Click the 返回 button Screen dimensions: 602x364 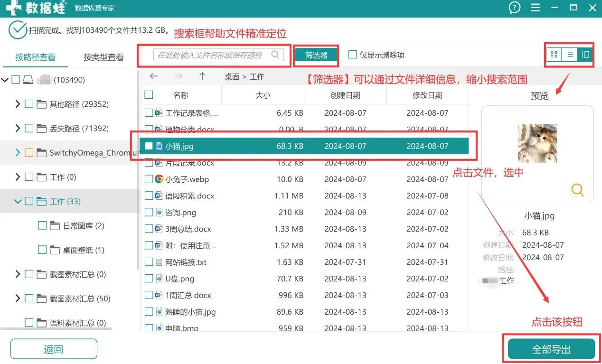[53, 349]
